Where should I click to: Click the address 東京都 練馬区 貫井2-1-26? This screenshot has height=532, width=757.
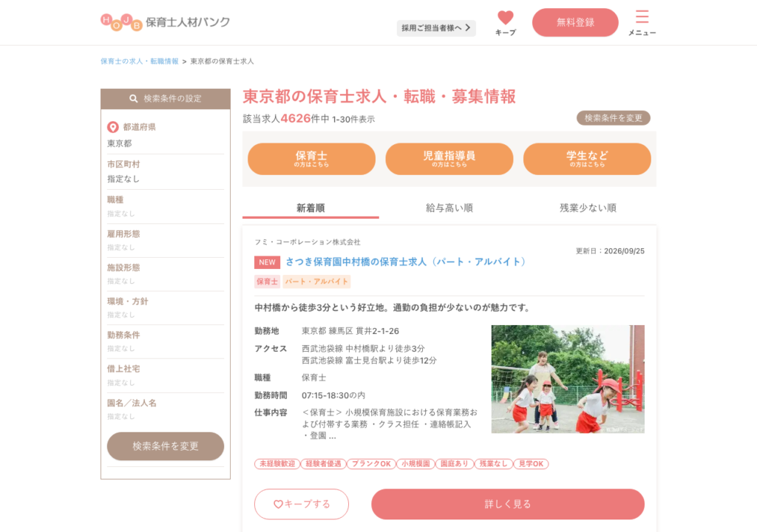(350, 331)
